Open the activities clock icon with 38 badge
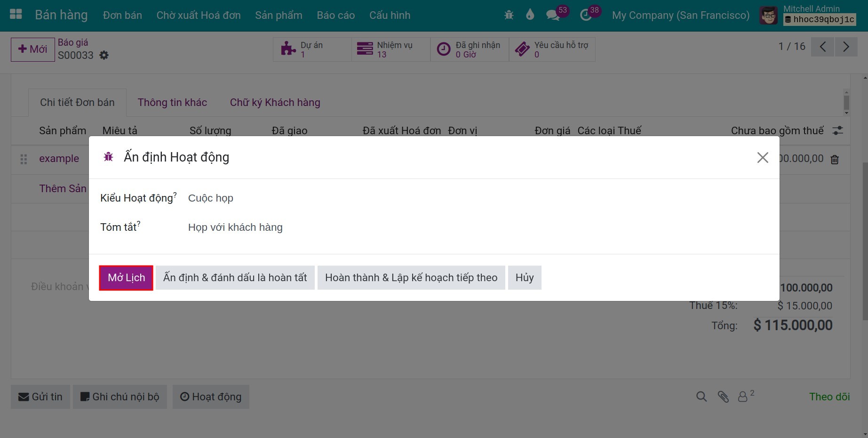The width and height of the screenshot is (868, 438). (586, 15)
